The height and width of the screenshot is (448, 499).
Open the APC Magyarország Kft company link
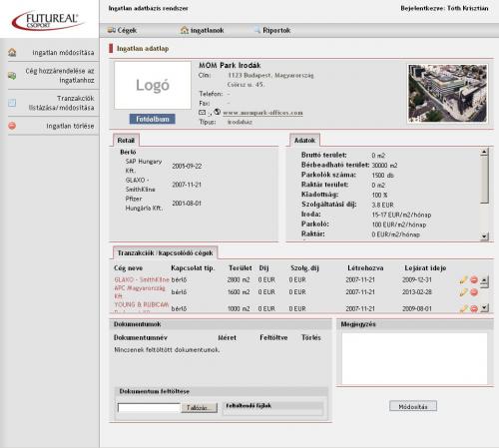[x=140, y=292]
